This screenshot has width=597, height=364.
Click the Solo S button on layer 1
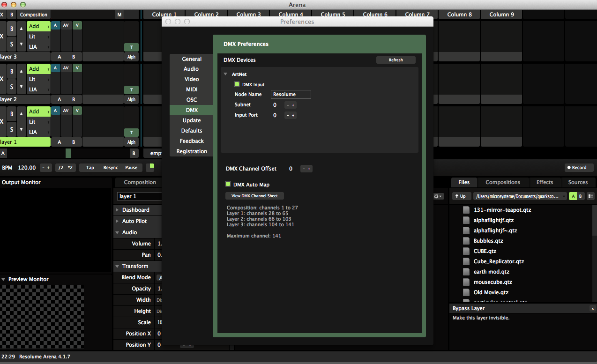click(12, 129)
